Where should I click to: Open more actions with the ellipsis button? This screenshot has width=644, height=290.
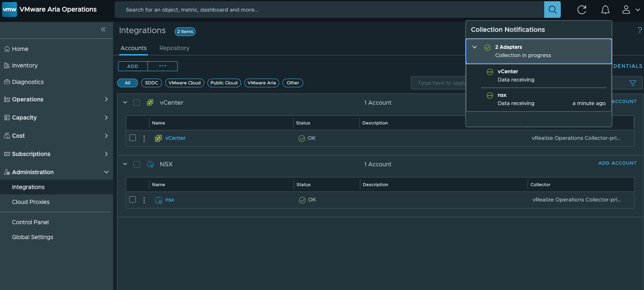coord(163,66)
